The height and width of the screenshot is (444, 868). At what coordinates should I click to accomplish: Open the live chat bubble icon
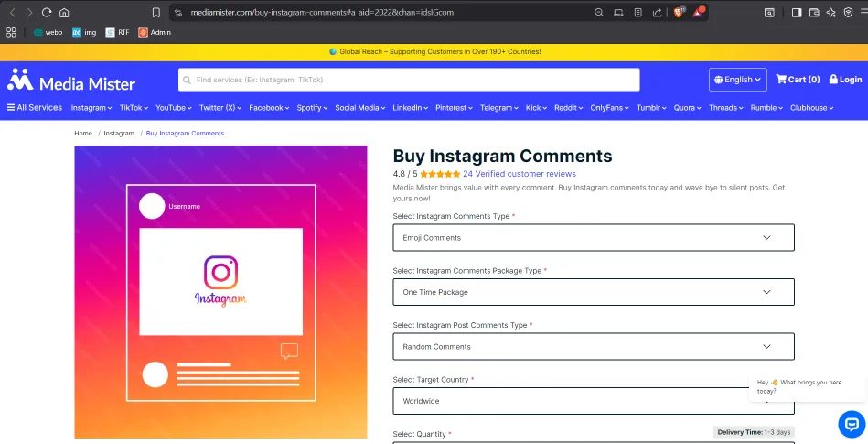(852, 424)
